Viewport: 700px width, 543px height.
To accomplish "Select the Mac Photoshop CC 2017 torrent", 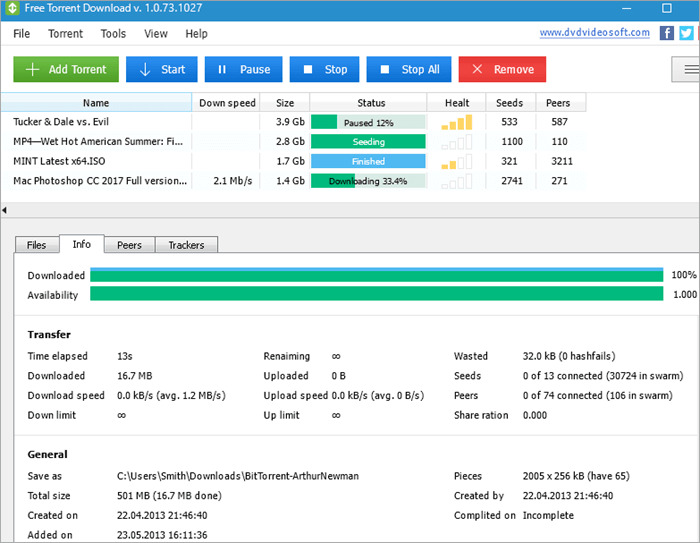I will tap(99, 181).
